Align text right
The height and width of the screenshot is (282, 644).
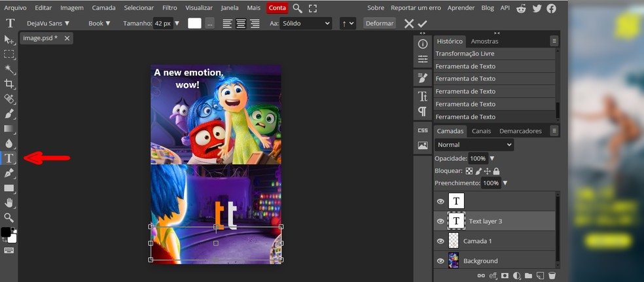pyautogui.click(x=255, y=24)
